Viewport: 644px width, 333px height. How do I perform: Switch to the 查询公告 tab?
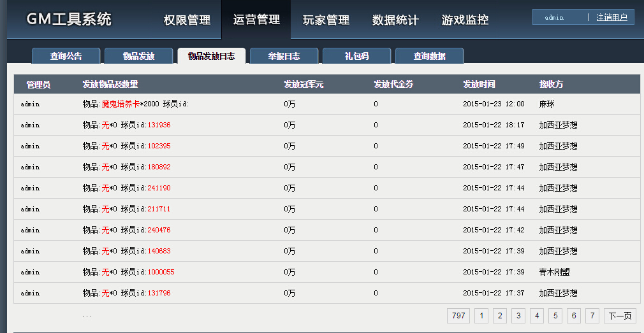tap(66, 56)
